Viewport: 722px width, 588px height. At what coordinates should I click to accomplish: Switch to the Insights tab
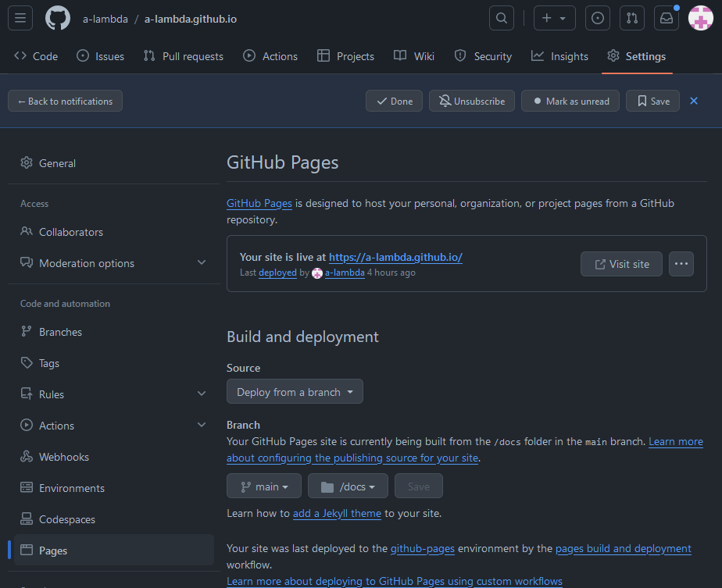pyautogui.click(x=559, y=56)
